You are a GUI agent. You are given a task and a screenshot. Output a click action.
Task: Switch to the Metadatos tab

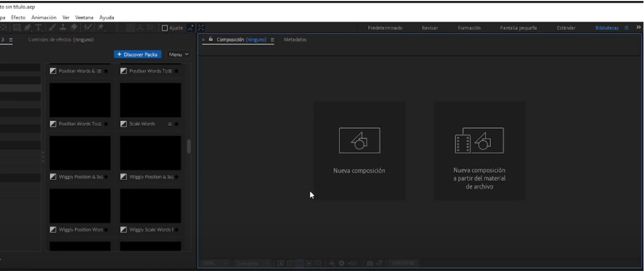pyautogui.click(x=295, y=40)
